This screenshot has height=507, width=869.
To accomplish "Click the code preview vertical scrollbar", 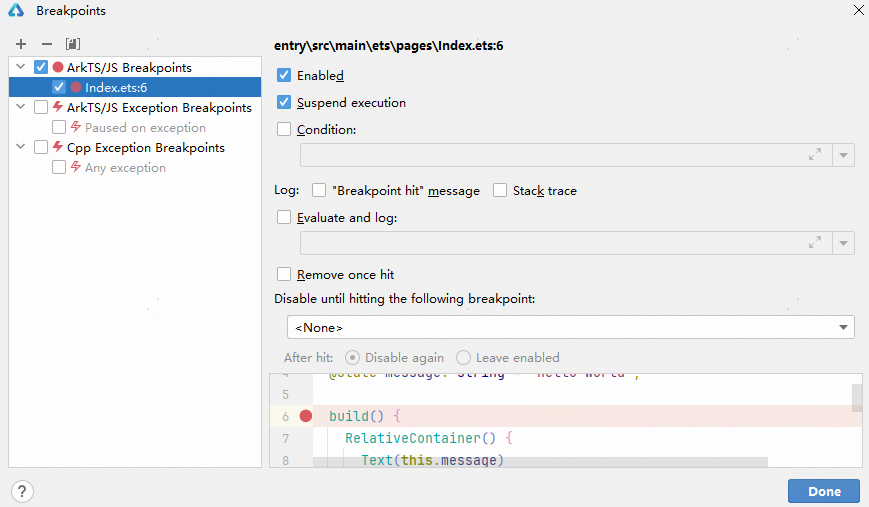I will [x=857, y=397].
